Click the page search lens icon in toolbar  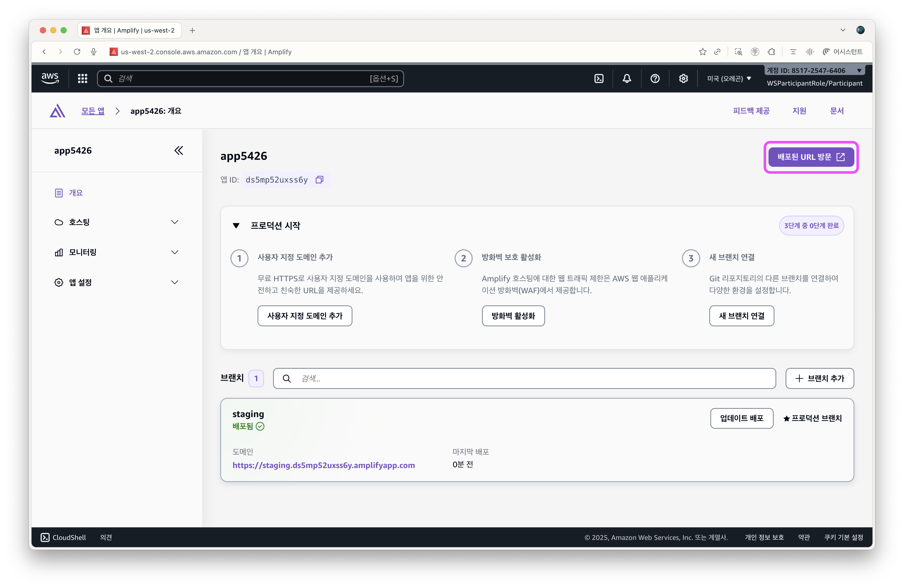click(738, 52)
